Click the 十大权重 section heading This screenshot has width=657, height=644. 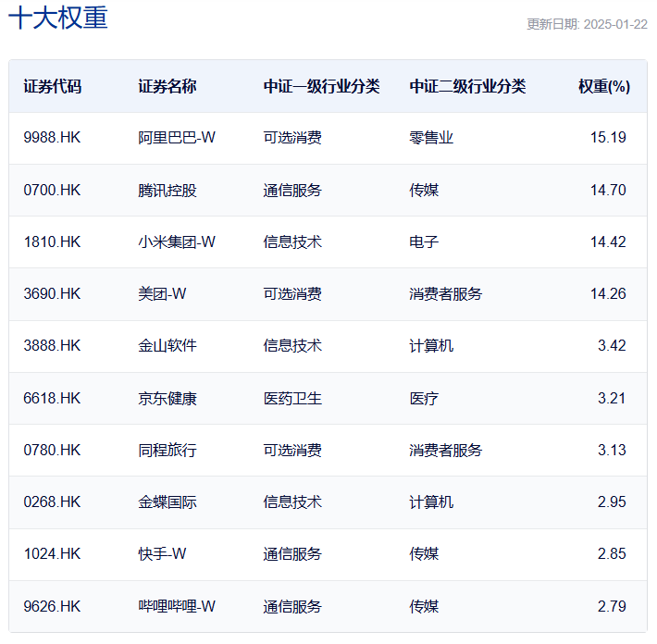tap(57, 19)
